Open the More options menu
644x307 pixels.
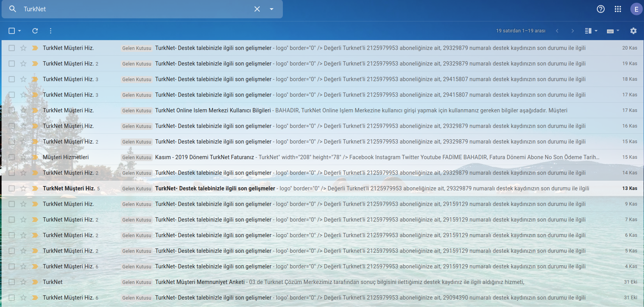pos(51,31)
